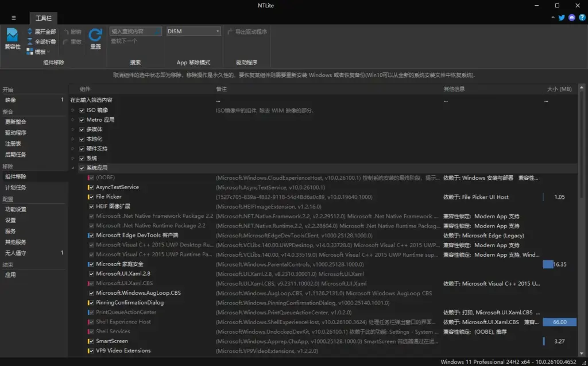Click inside the search input field
This screenshot has height=366, width=588.
point(133,30)
